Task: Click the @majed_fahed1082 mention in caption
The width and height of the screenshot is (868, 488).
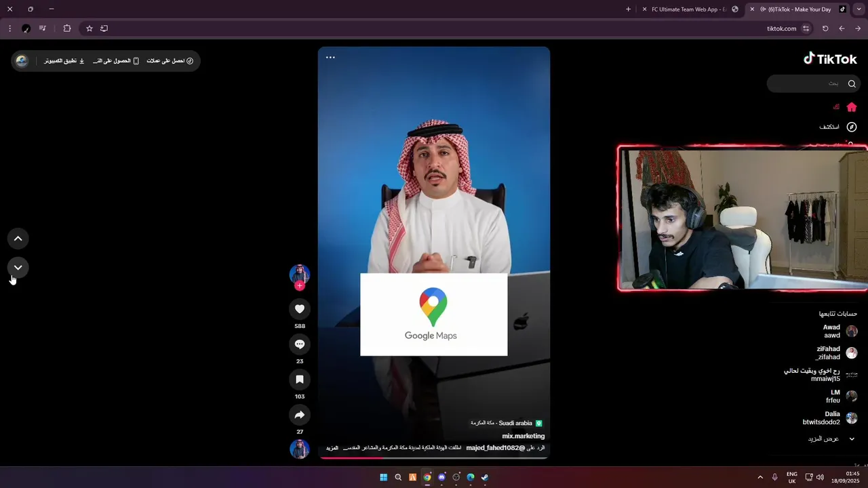Action: (495, 448)
